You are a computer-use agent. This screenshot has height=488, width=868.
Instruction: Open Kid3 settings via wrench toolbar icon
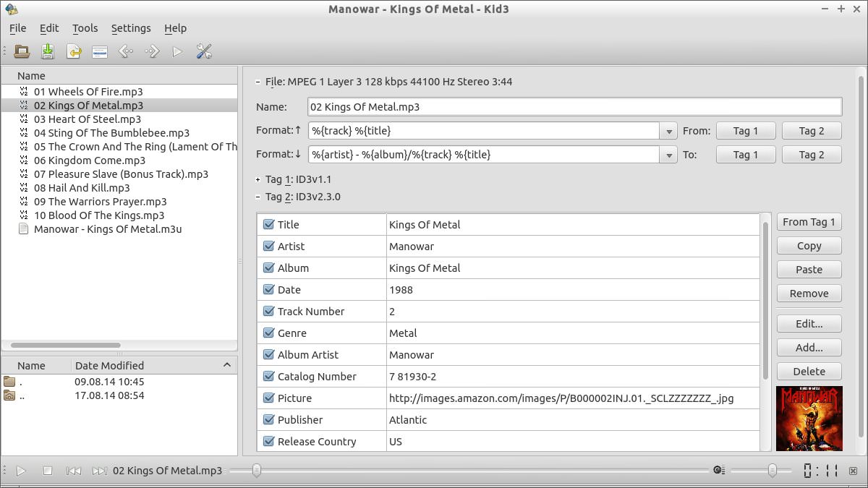(203, 51)
